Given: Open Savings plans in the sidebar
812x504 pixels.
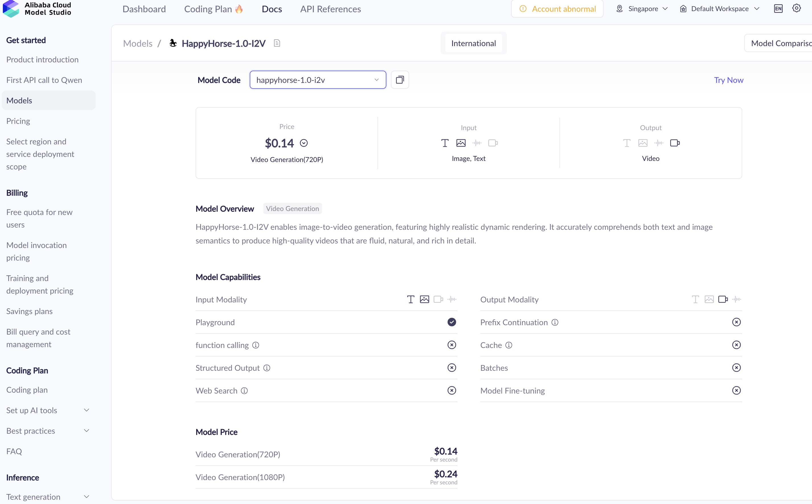Looking at the screenshot, I should click(29, 311).
